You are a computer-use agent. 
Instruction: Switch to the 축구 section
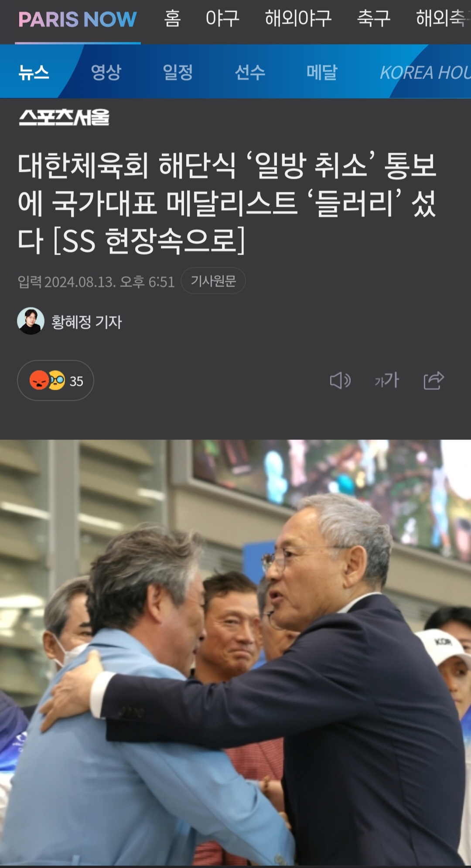374,19
